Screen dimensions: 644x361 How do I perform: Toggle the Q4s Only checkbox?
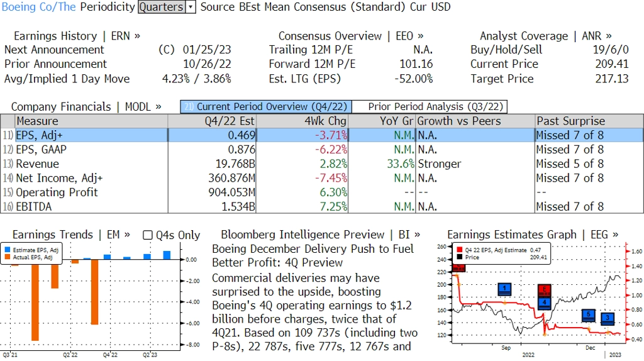(147, 235)
